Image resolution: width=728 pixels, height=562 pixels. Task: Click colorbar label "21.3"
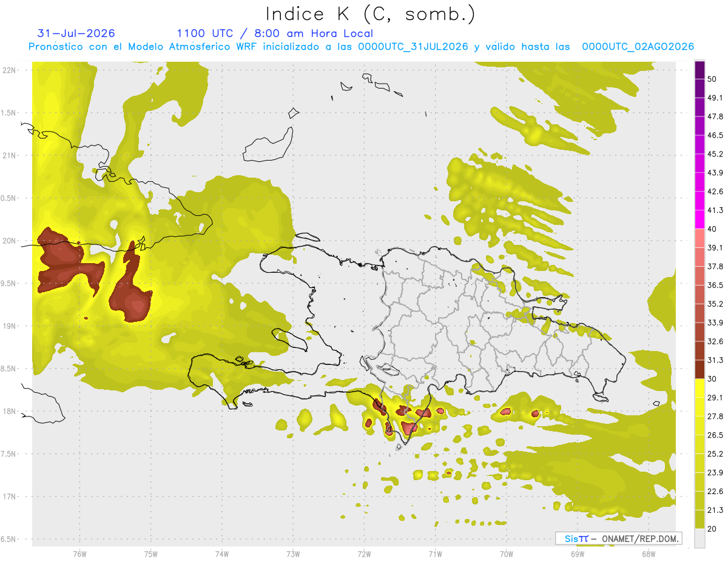click(715, 510)
